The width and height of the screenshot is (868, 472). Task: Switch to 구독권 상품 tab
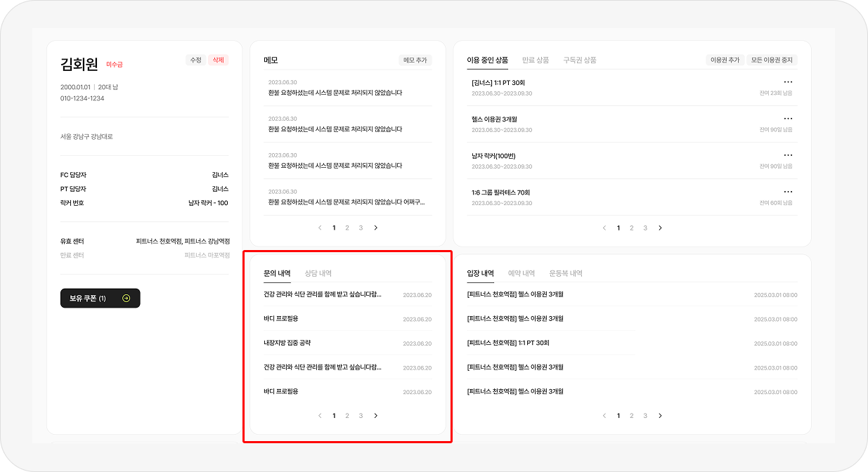580,60
